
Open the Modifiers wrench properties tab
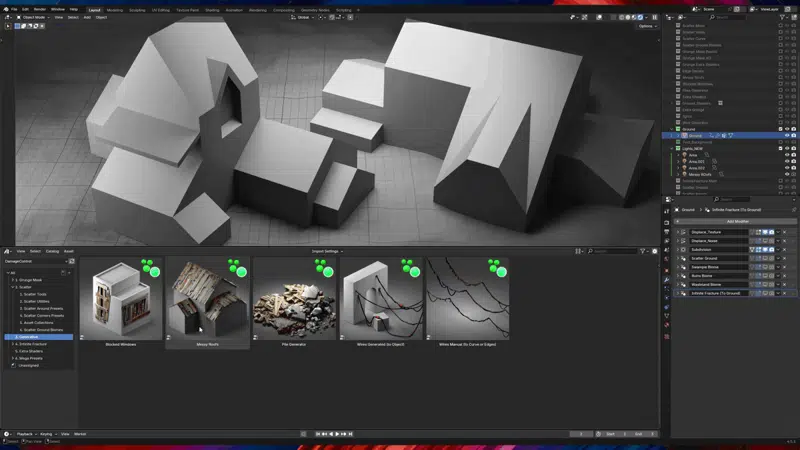[667, 280]
